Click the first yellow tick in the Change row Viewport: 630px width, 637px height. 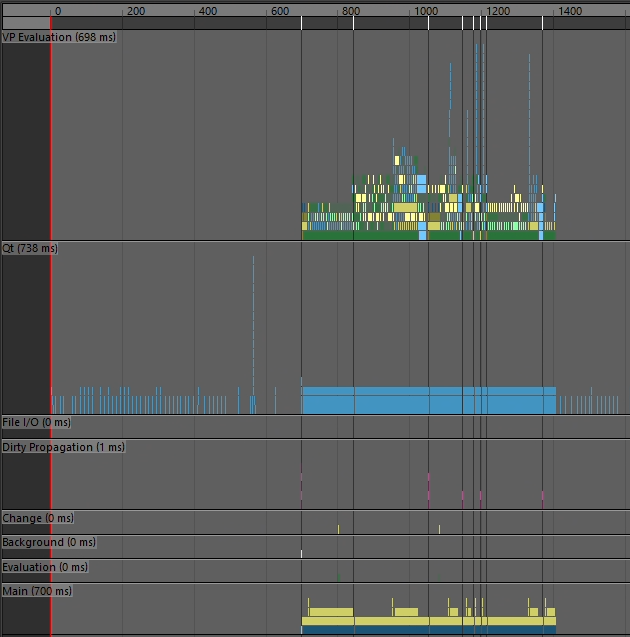(x=338, y=529)
